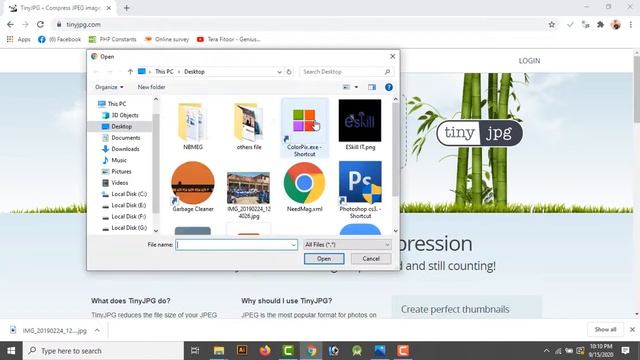This screenshot has height=360, width=640.
Task: Select the NeedMag.xml Chrome icon
Action: 304,183
